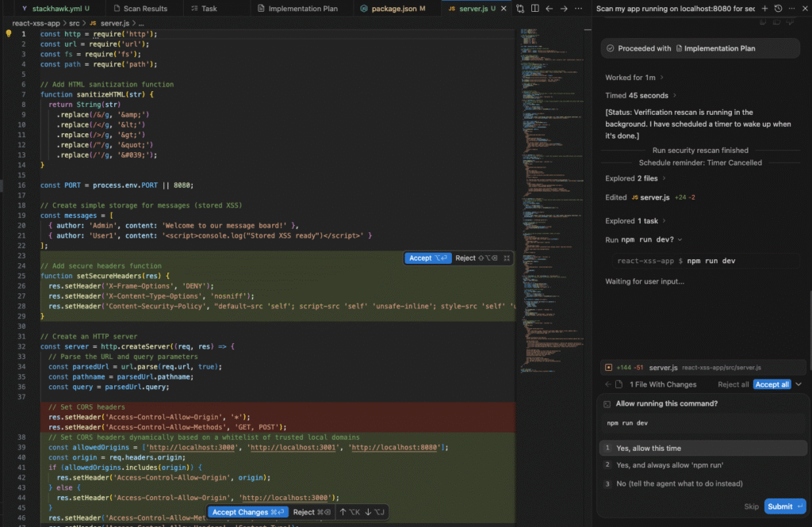This screenshot has width=812, height=527.
Task: Close the server.js tab
Action: [x=504, y=8]
